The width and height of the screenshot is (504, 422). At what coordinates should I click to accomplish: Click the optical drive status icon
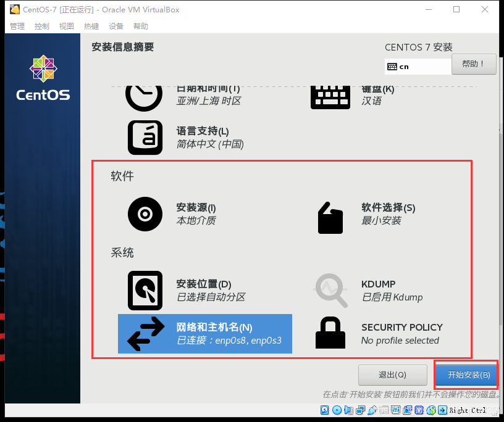[x=337, y=410]
